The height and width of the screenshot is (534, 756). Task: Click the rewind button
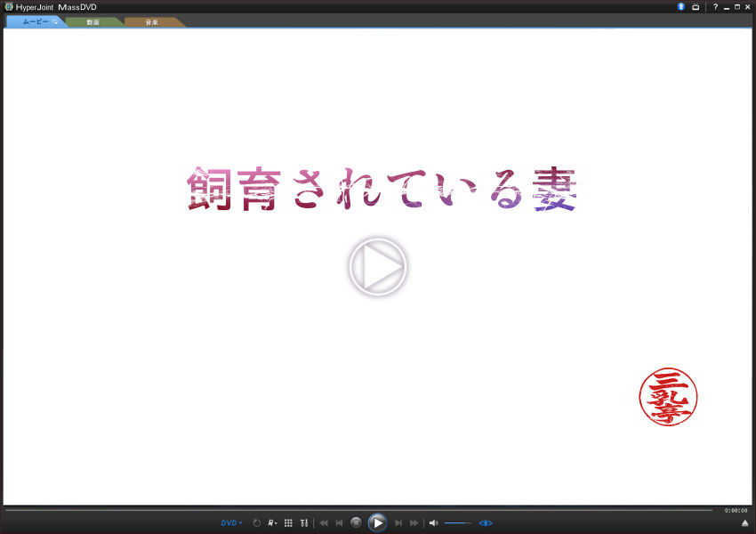324,523
